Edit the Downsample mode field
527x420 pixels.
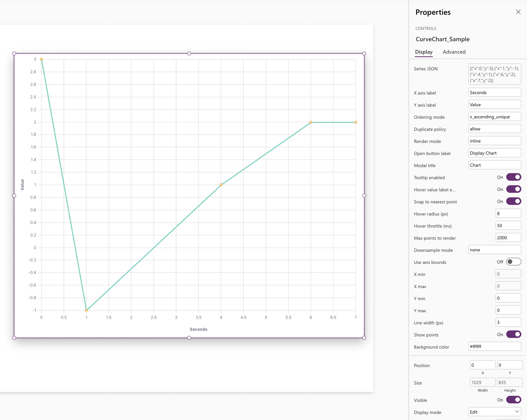click(494, 250)
